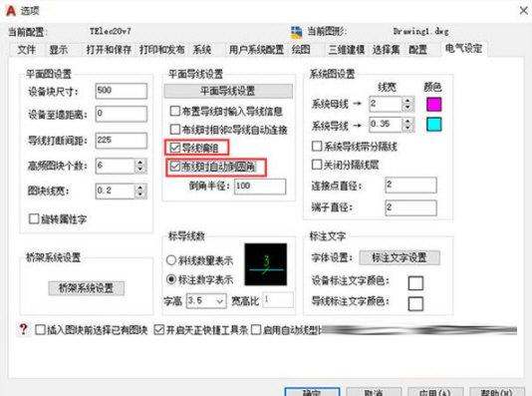Viewport: 532px width, 396px height.
Task: Click the 取消 button
Action: click(374, 392)
